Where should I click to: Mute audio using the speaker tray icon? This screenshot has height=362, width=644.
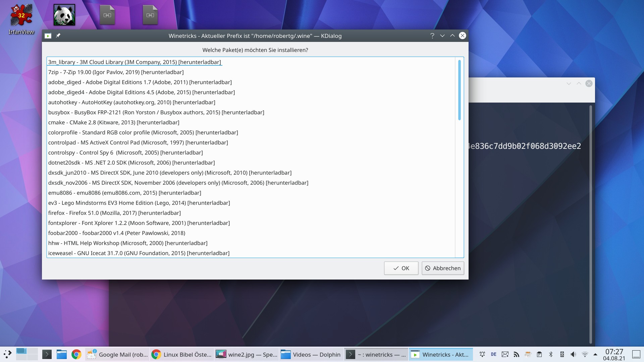[x=573, y=354]
